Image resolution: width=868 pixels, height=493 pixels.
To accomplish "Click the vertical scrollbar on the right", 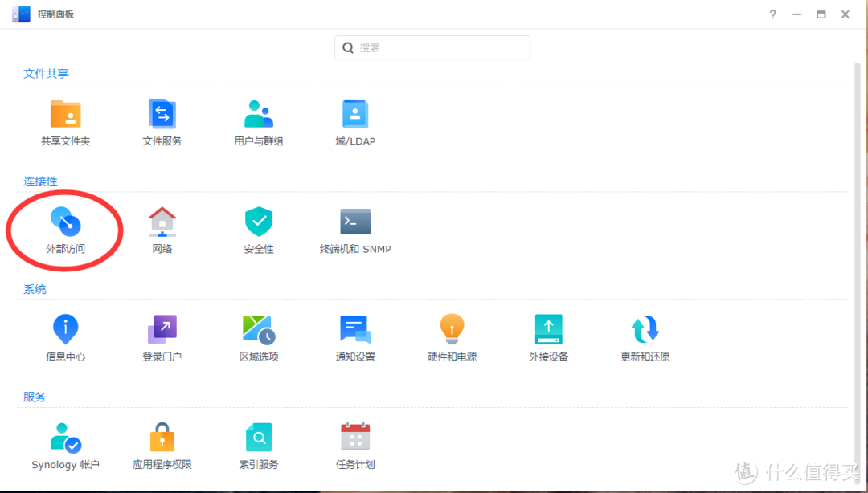I will click(x=857, y=274).
